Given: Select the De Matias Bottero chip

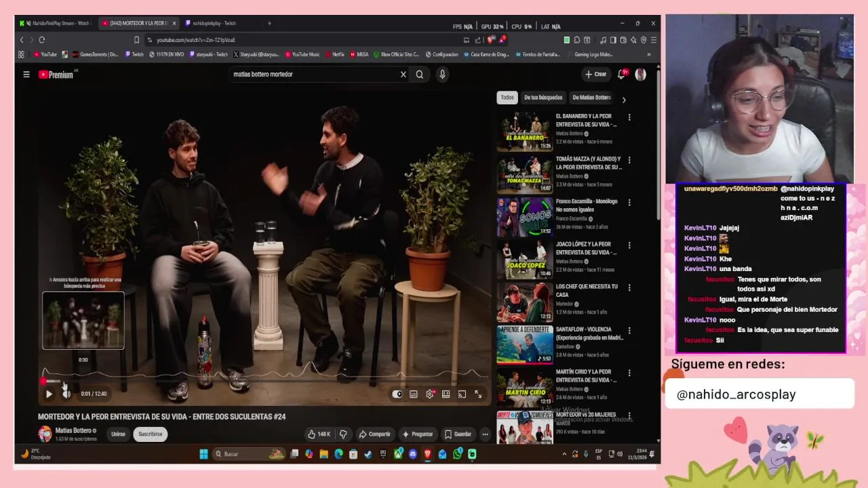Looking at the screenshot, I should pyautogui.click(x=592, y=98).
